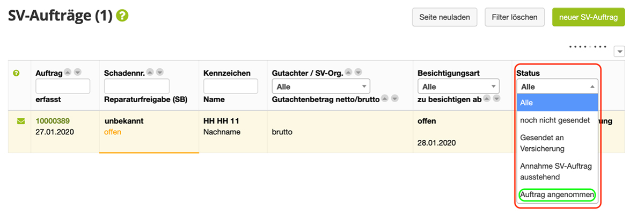
Task: Sort Schadennr. column ascending
Action: click(x=150, y=72)
